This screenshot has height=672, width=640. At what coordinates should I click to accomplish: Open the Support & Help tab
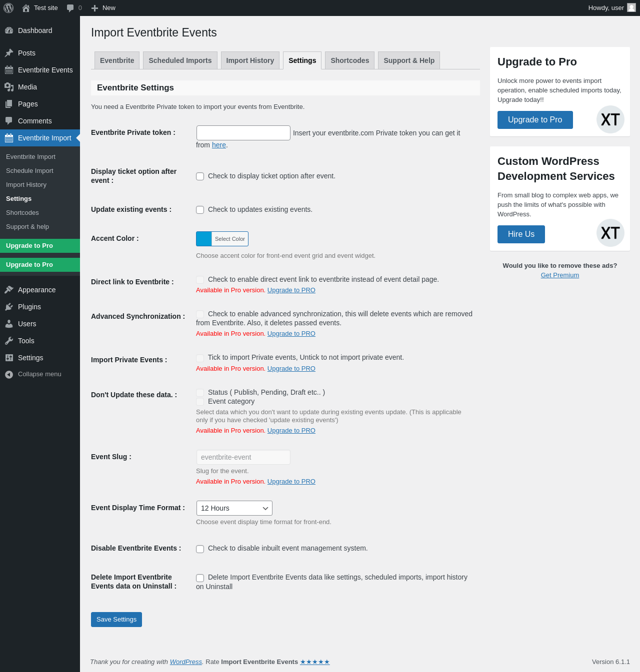409,60
